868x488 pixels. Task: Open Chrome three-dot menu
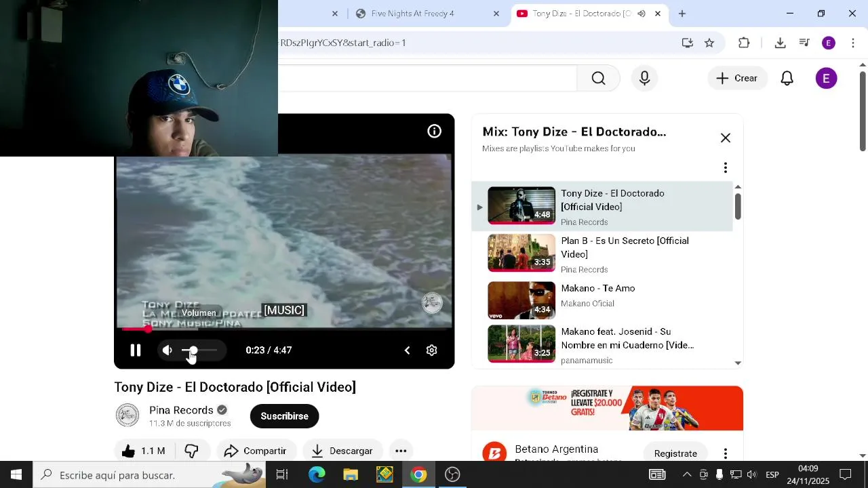click(853, 43)
